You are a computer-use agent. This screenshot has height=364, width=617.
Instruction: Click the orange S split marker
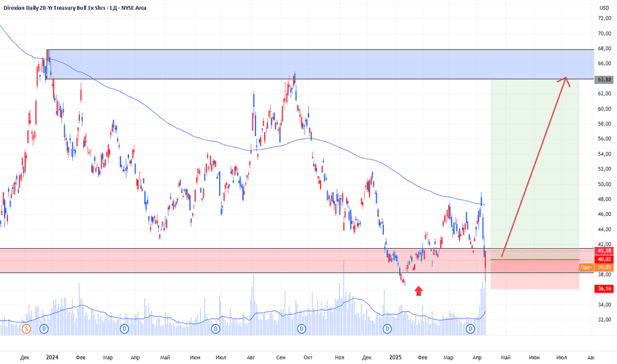click(x=26, y=328)
